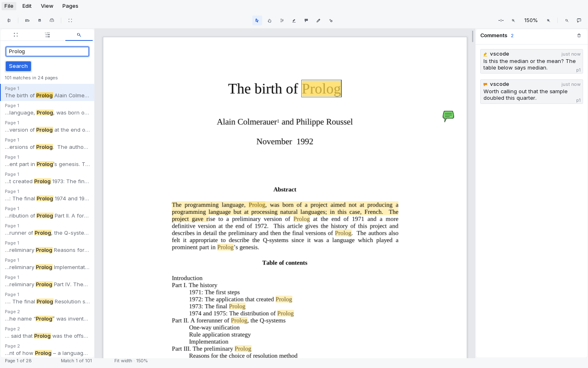588x368 pixels.
Task: Select the pointer selection tool
Action: pyautogui.click(x=257, y=20)
